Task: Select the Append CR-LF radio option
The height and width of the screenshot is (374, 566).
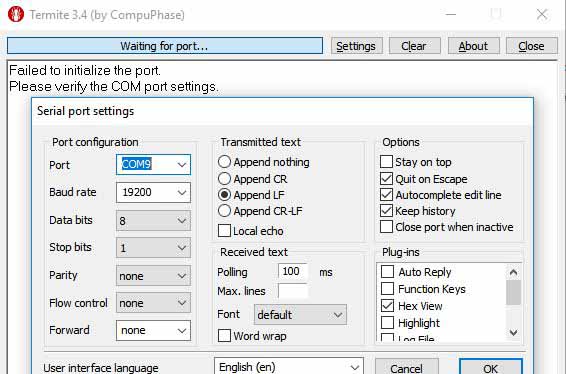Action: (224, 211)
